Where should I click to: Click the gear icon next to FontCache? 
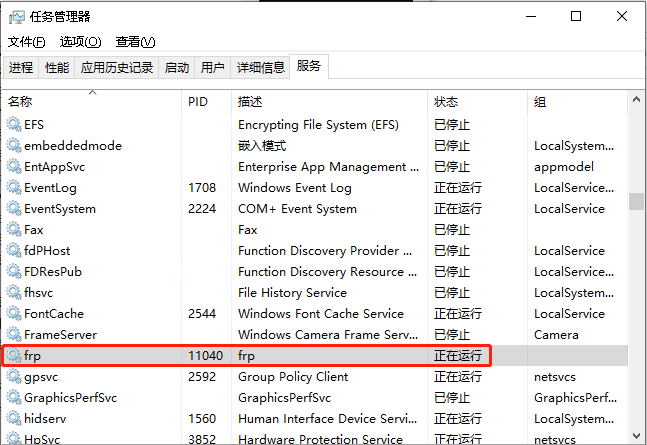pyautogui.click(x=14, y=314)
